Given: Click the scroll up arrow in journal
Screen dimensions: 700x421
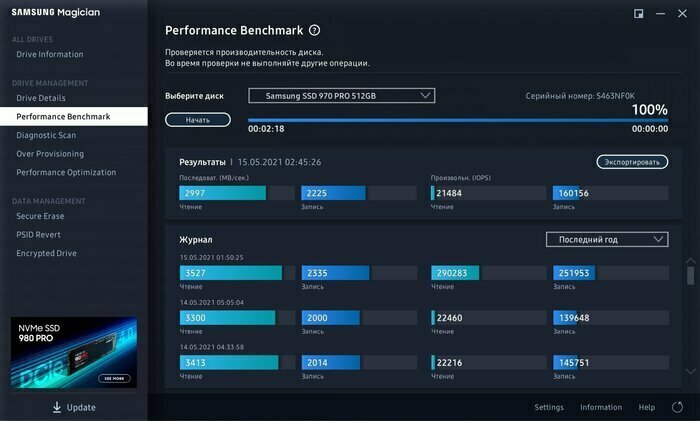Looking at the screenshot, I should pos(689,260).
